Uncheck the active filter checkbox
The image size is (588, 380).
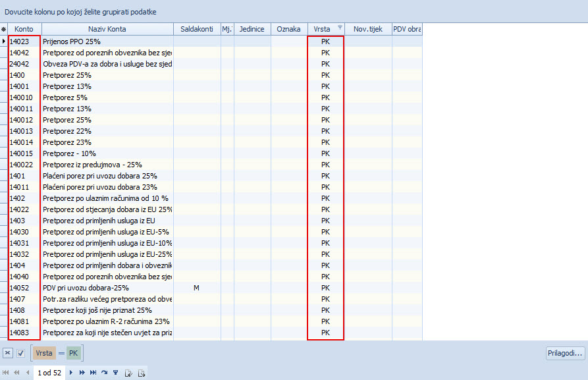point(20,353)
